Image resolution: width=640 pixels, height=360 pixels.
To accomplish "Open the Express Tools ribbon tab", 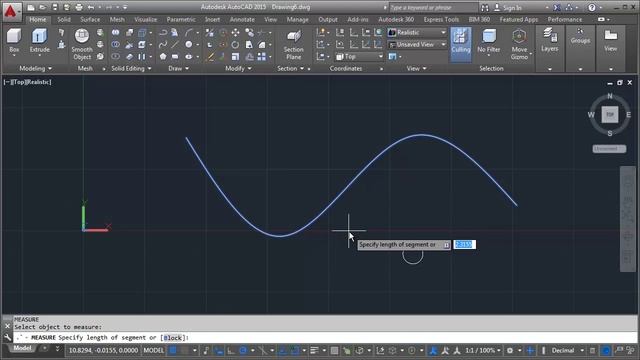I will [441, 19].
